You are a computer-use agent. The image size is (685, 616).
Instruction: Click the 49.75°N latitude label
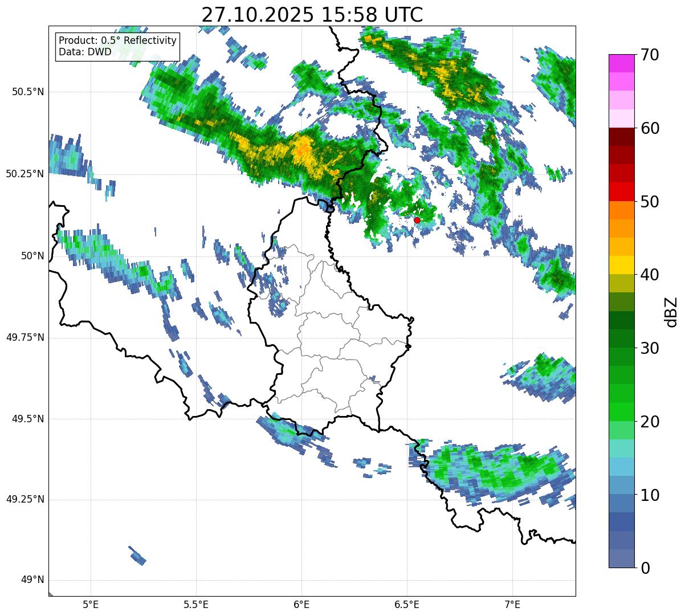(25, 337)
